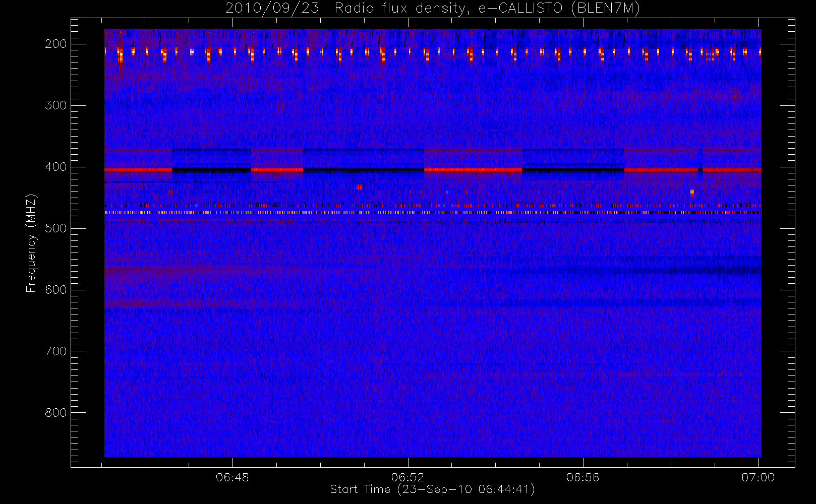Click the 500 frequency tick label
816x504 pixels.
[x=55, y=228]
